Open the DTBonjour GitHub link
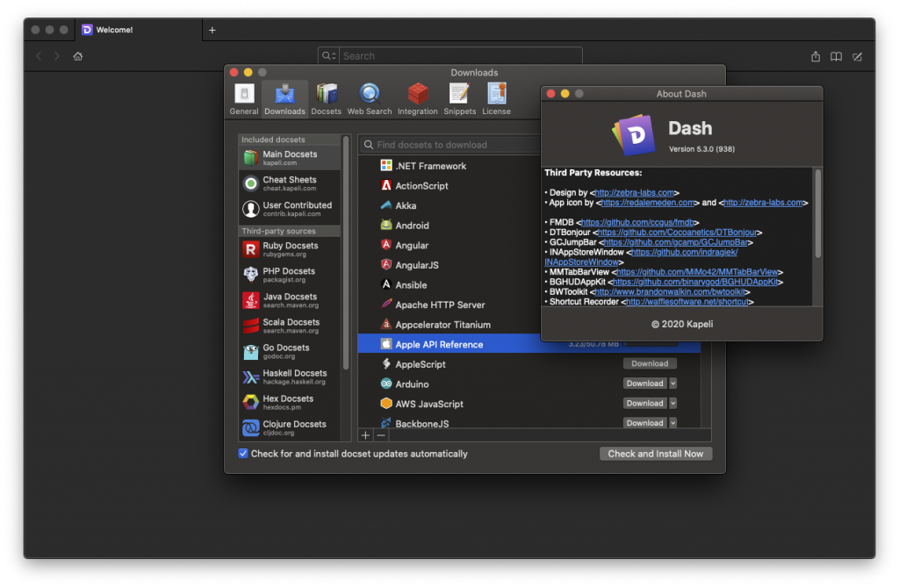899x588 pixels. coord(677,232)
